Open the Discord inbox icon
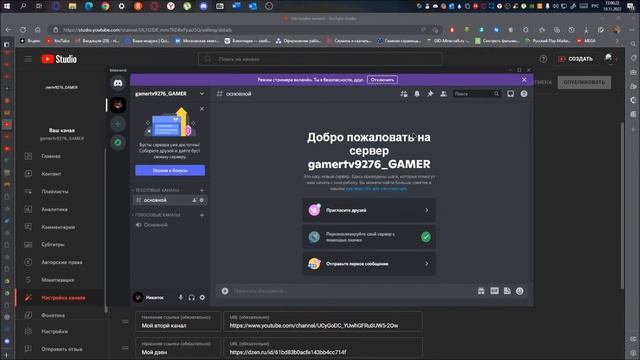Image resolution: width=640 pixels, height=360 pixels. click(x=511, y=94)
